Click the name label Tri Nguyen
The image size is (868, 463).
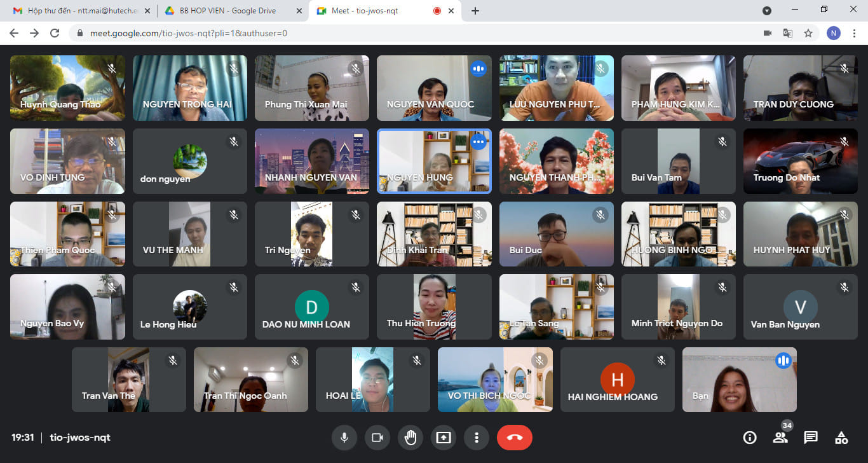pyautogui.click(x=288, y=250)
